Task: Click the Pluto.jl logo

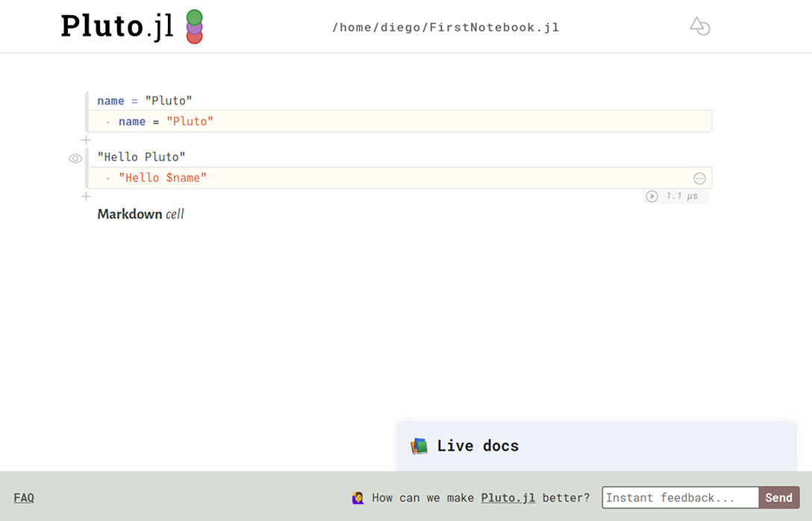Action: tap(131, 26)
